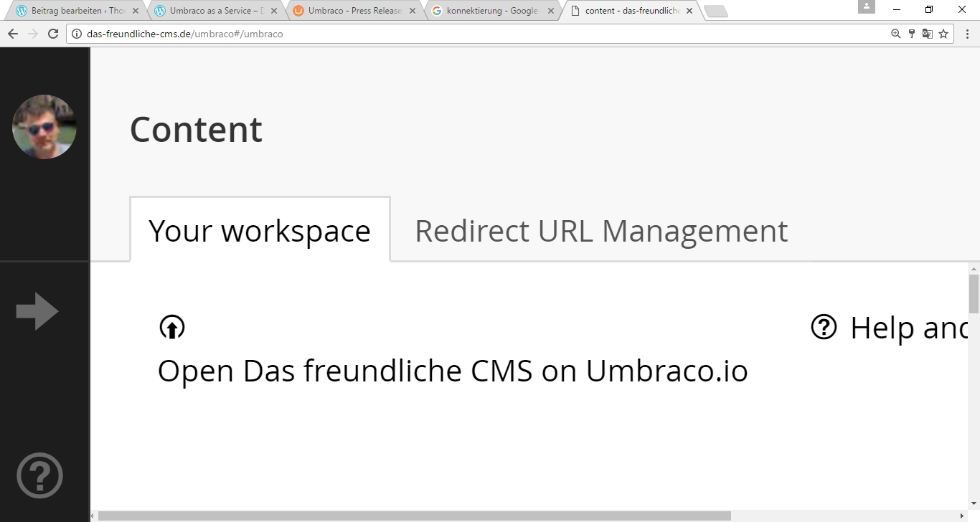Expand the sidebar with the arrow icon
The image size is (980, 522).
37,311
